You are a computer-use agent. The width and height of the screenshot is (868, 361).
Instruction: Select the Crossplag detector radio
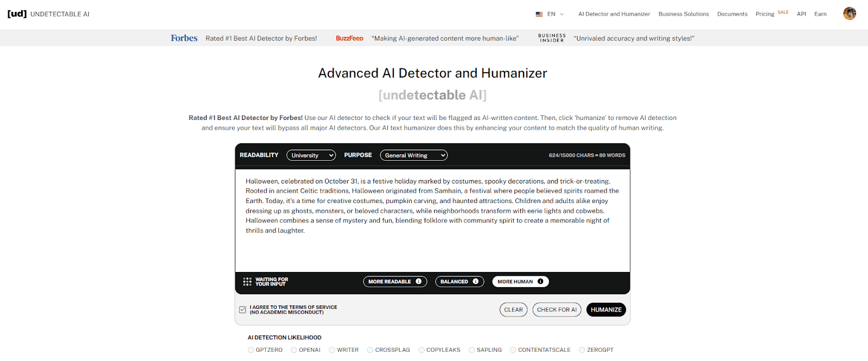pos(370,350)
